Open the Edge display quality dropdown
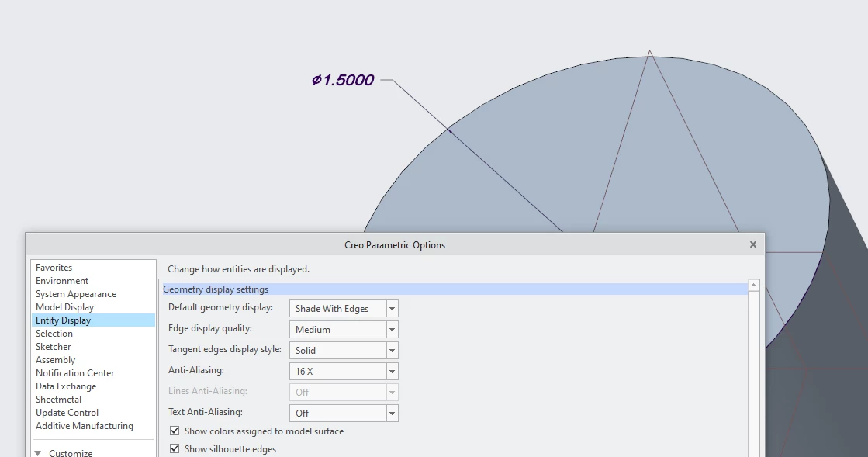Screen dimensions: 868x457 point(392,330)
